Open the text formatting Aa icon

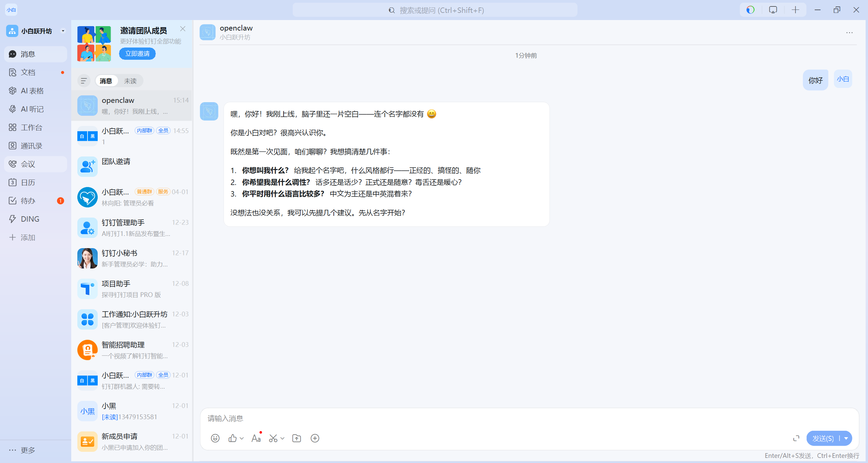pyautogui.click(x=256, y=438)
